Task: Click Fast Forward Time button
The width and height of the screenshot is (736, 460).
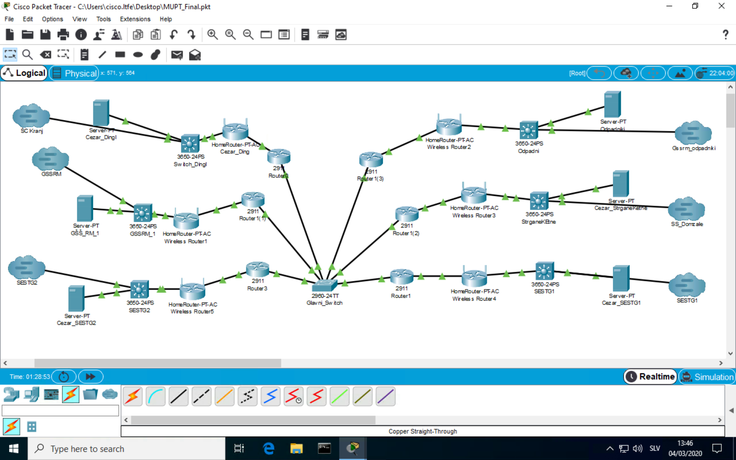Action: [91, 376]
